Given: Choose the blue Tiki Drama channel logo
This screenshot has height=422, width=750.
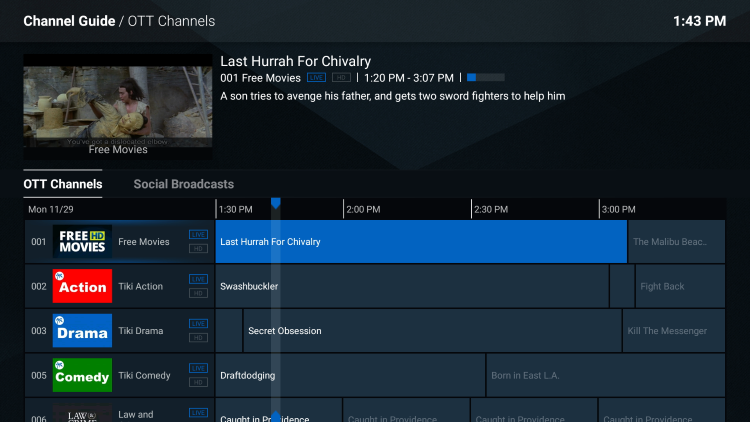Looking at the screenshot, I should [82, 331].
